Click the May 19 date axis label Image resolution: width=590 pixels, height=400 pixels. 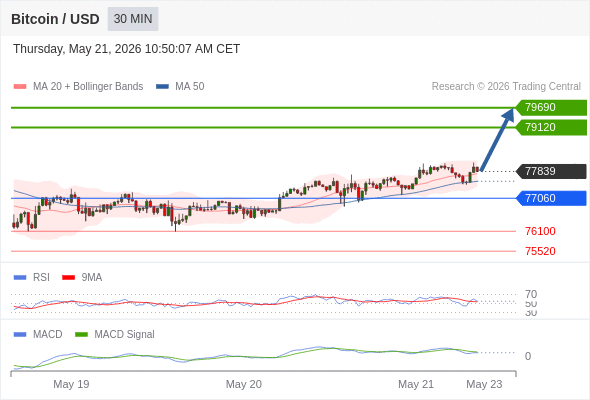71,384
